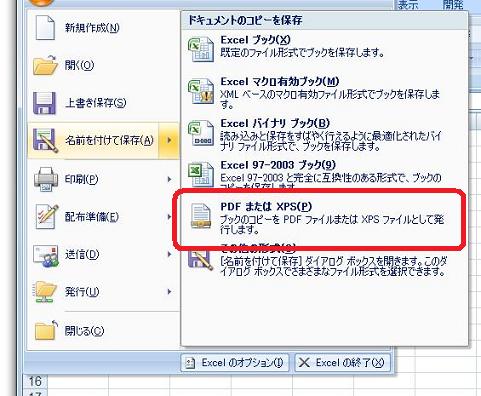Click the Excel バイナリ ブック icon
Image resolution: width=481 pixels, height=396 pixels.
click(x=201, y=133)
